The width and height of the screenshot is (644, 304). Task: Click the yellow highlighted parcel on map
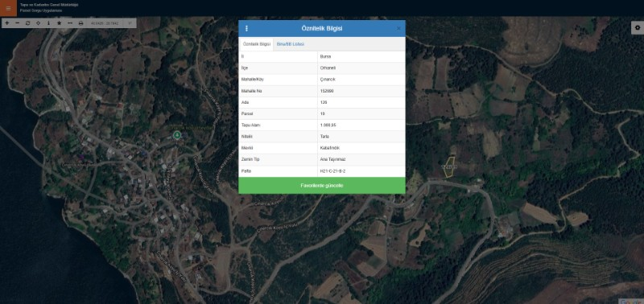[449, 167]
